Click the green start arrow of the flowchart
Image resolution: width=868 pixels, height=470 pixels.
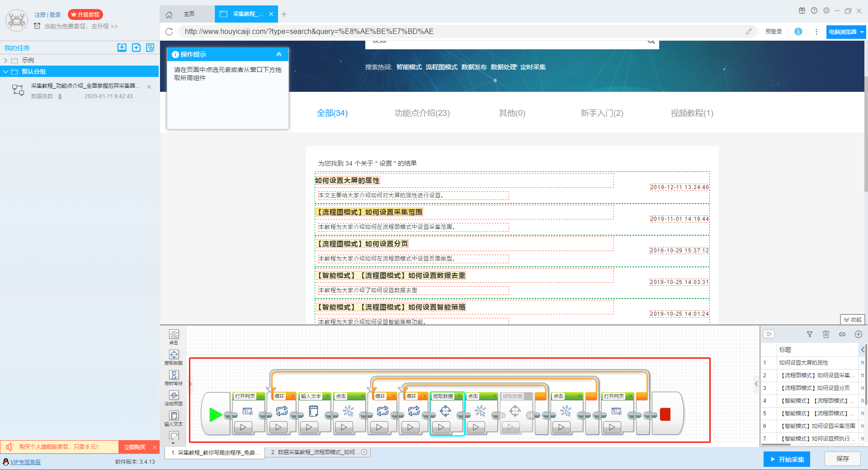216,414
